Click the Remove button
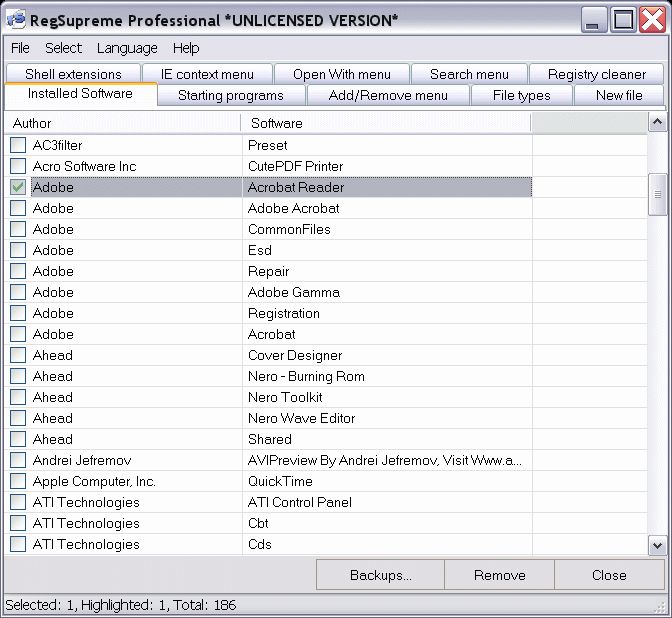 (x=499, y=575)
